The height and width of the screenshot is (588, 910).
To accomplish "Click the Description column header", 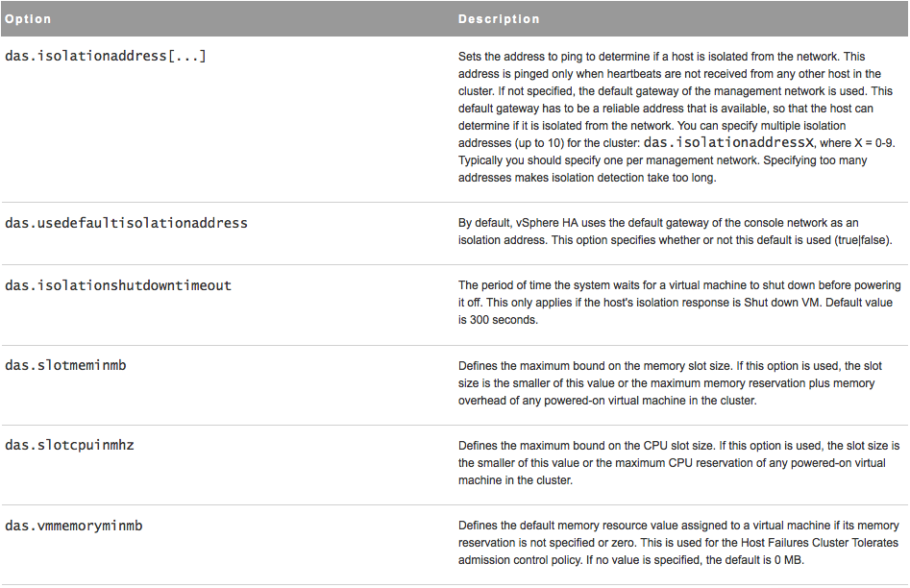I will tap(499, 19).
